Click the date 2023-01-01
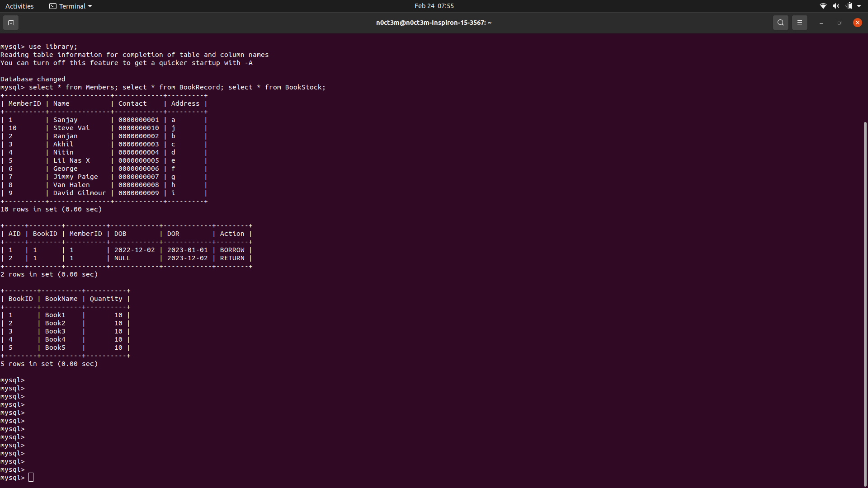This screenshot has width=868, height=488. (x=188, y=250)
